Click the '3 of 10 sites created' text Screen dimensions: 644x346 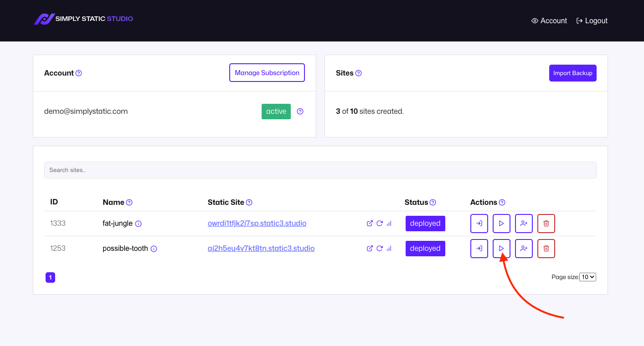click(x=370, y=111)
